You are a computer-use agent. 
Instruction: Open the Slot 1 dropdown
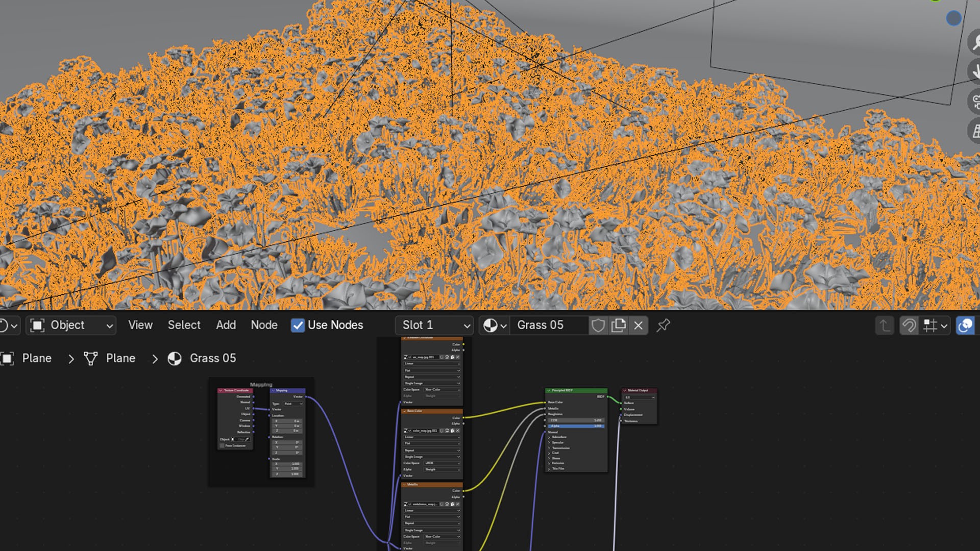[434, 325]
